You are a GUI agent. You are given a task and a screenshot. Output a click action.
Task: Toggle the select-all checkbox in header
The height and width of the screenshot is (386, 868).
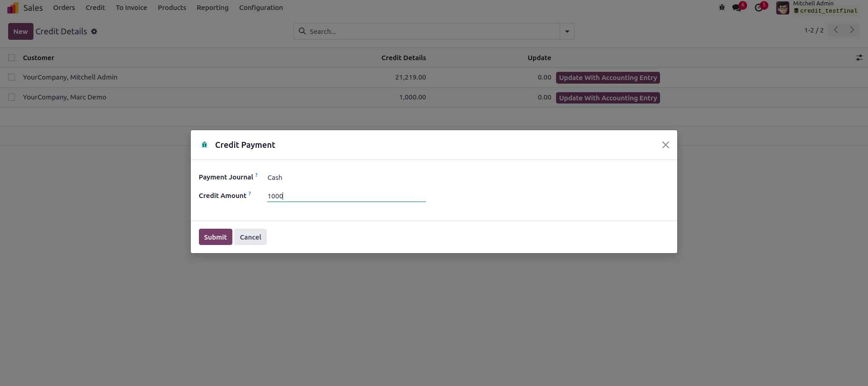click(12, 58)
